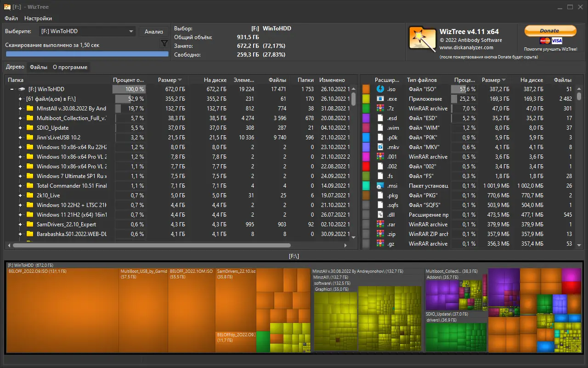Click the SamDrivers_22.10_Expert folder icon
Viewport: 588px width, 368px height.
[x=30, y=224]
